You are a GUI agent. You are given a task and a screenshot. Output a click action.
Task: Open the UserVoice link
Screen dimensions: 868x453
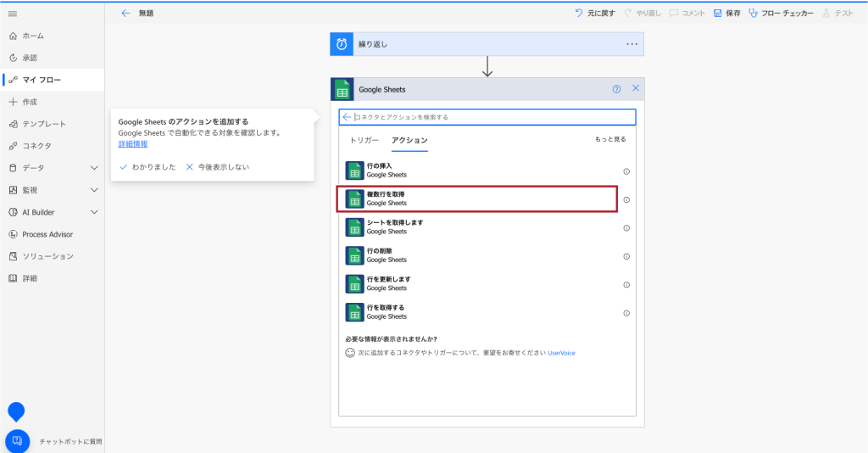pyautogui.click(x=561, y=353)
